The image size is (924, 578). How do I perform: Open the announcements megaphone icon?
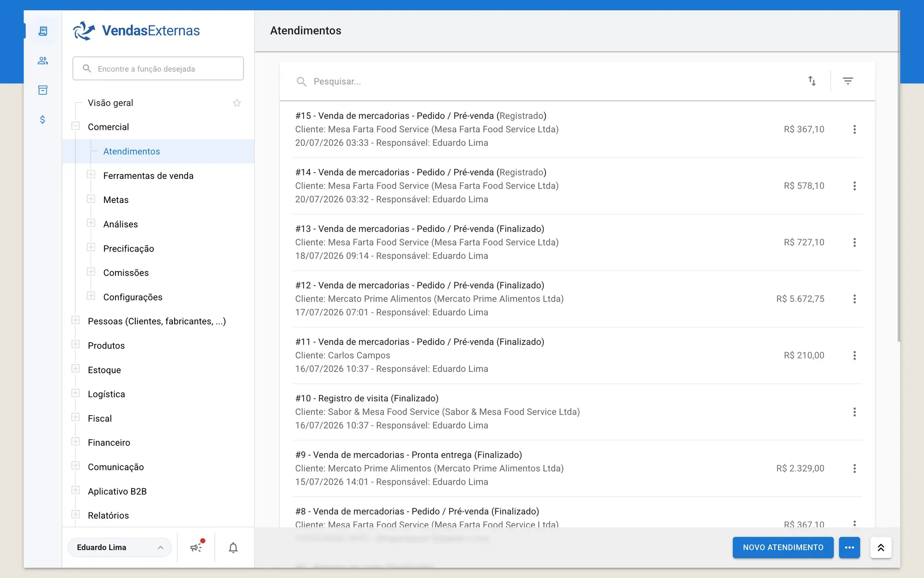pos(196,547)
